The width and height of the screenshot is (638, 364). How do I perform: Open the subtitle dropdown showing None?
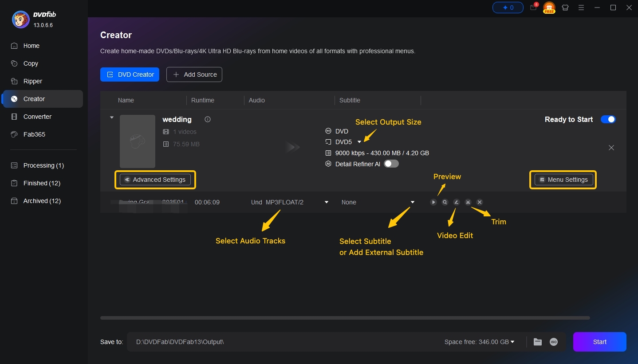(413, 202)
